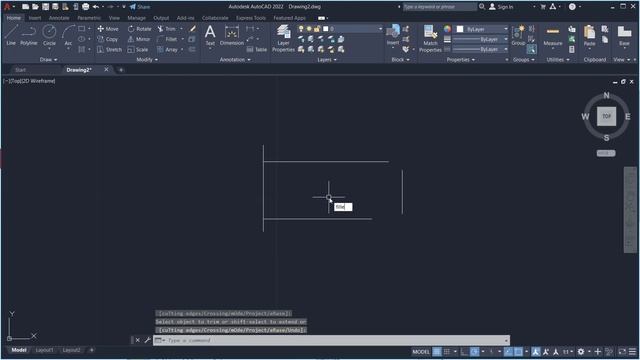640x360 pixels.
Task: Click Match Properties tool
Action: click(430, 38)
